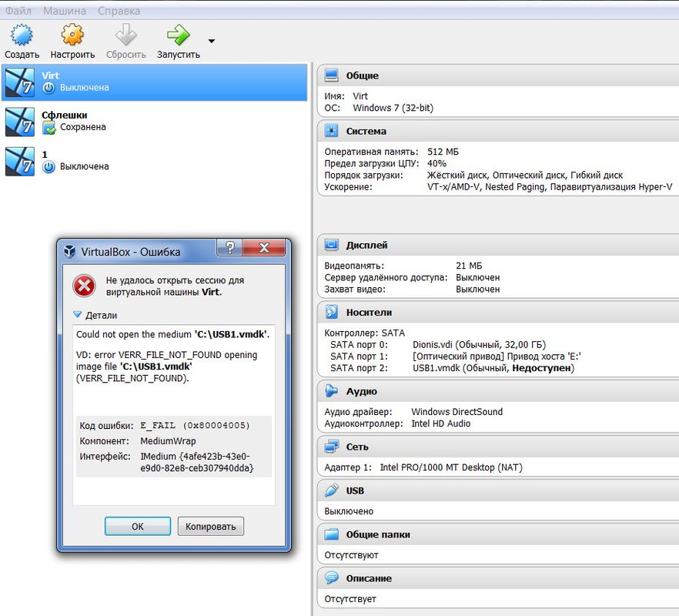Click the Общие section monitor icon
Viewport: 679px width, 616px height.
(x=332, y=75)
